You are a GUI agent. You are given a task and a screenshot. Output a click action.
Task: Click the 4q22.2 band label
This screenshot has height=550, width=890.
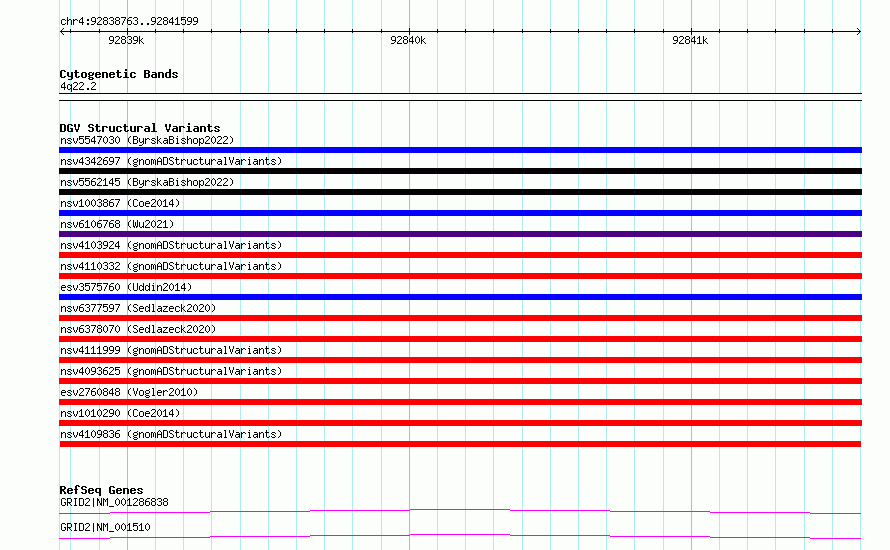(78, 86)
